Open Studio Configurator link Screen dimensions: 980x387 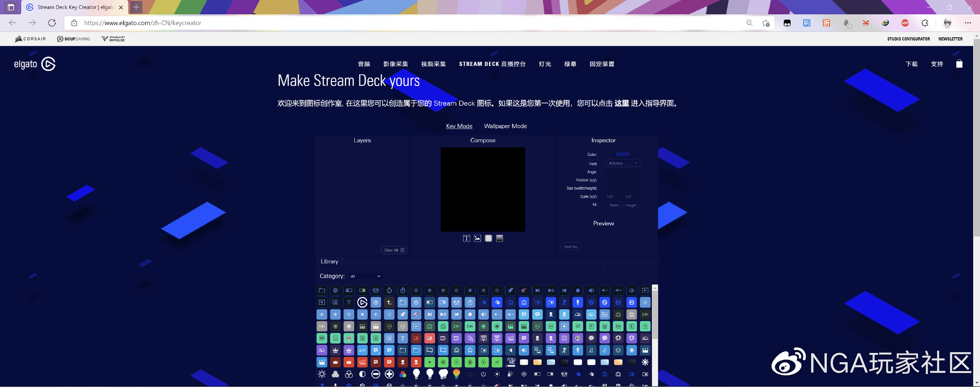point(909,39)
